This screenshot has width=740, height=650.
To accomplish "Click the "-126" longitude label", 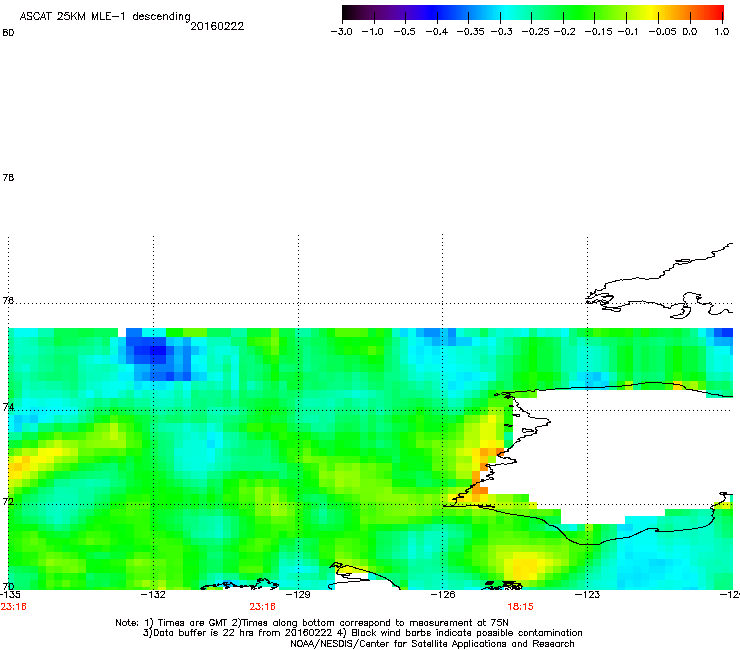I will [443, 595].
